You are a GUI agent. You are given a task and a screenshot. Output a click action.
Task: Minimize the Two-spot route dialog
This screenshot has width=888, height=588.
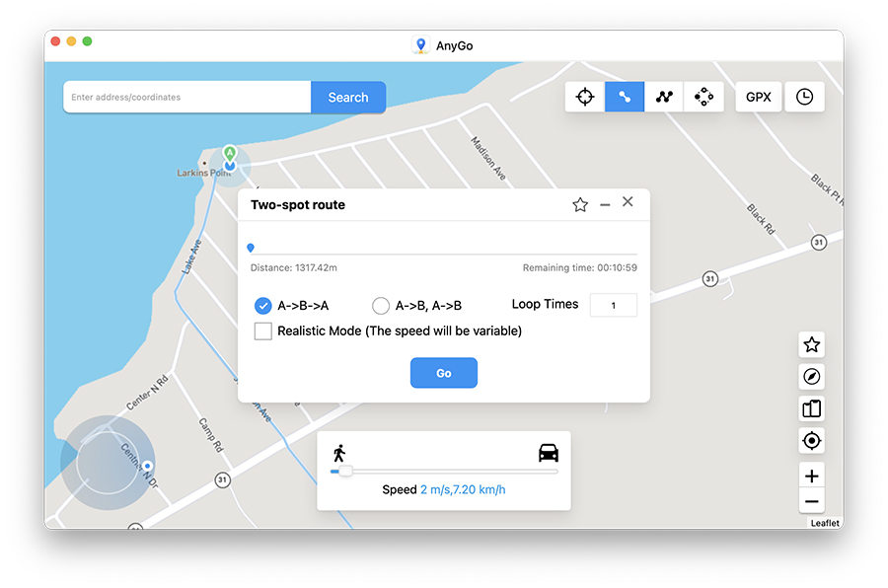pyautogui.click(x=605, y=205)
